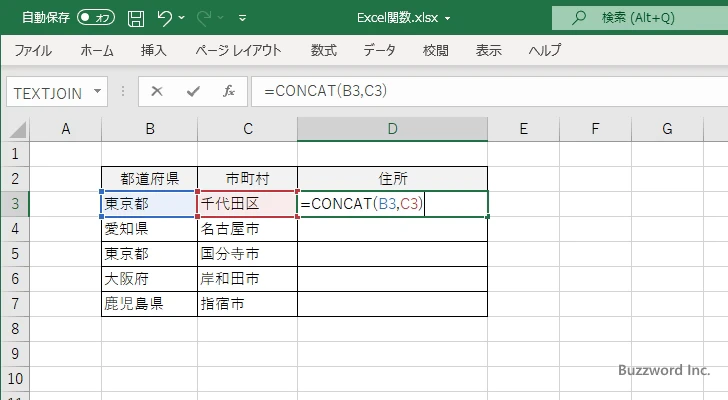
Task: Click cell B3 containing 東京都
Action: click(150, 204)
